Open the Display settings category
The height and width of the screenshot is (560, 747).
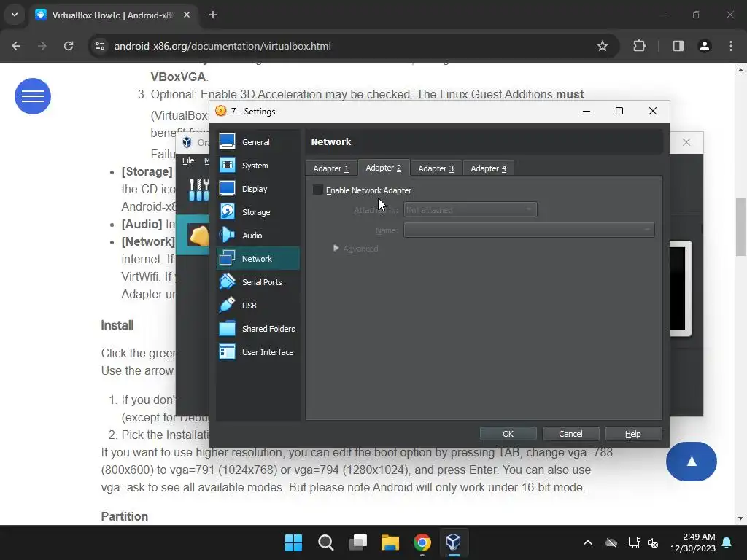point(258,189)
